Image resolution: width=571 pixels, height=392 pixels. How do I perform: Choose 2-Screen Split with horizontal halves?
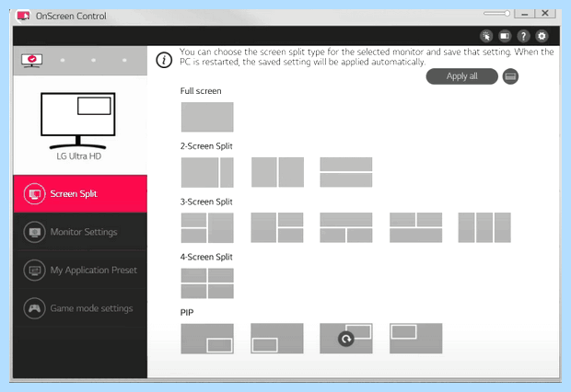click(346, 172)
